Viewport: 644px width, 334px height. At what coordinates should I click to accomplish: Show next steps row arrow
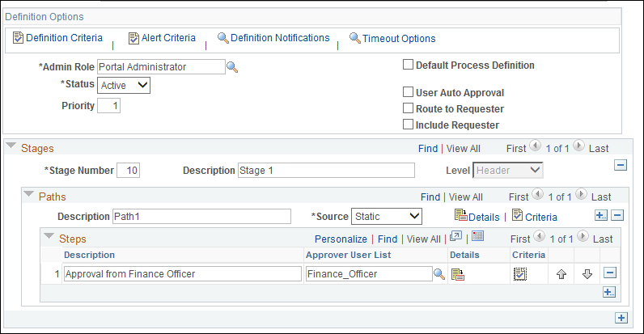point(583,236)
